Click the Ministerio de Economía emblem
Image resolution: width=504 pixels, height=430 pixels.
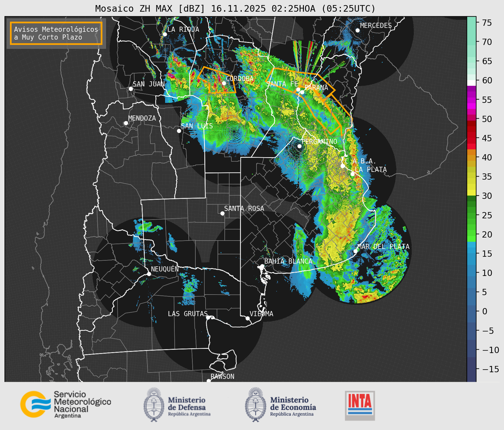(x=256, y=404)
